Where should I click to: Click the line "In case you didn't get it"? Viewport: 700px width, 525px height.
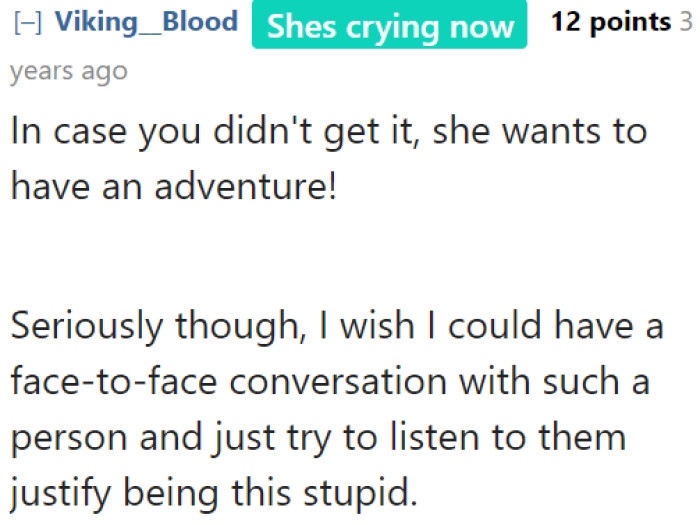(x=328, y=132)
